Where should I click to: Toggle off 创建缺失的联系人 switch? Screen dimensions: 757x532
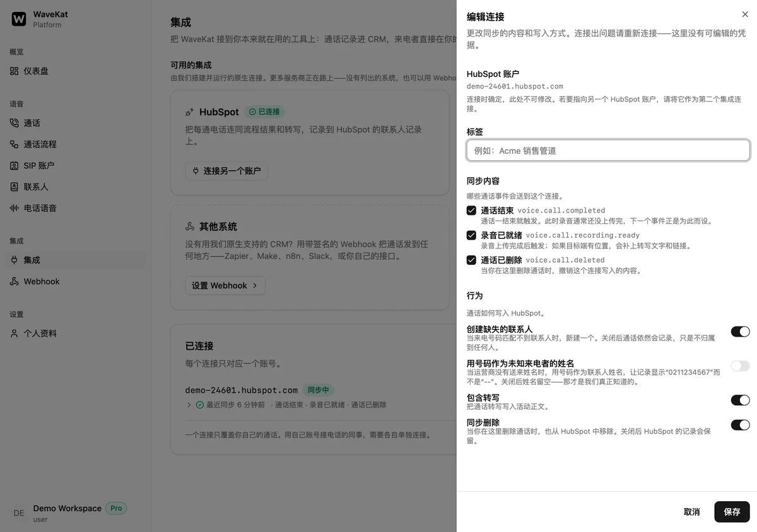pos(741,332)
